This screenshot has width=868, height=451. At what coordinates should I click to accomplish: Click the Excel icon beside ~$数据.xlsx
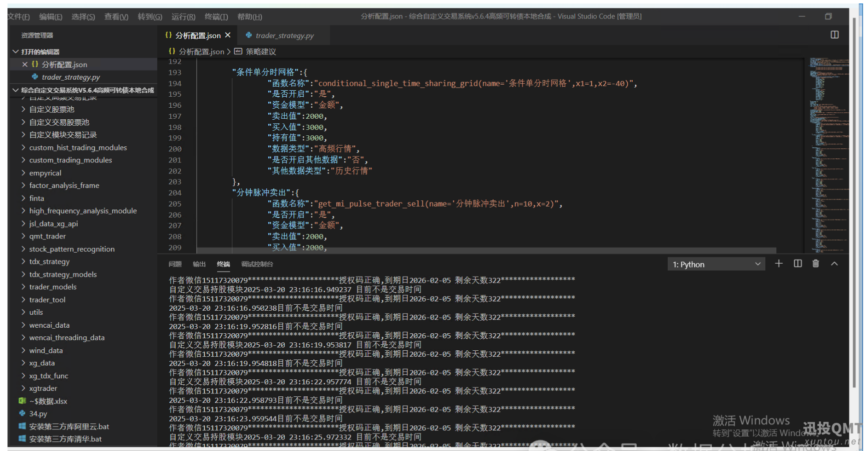(x=22, y=401)
